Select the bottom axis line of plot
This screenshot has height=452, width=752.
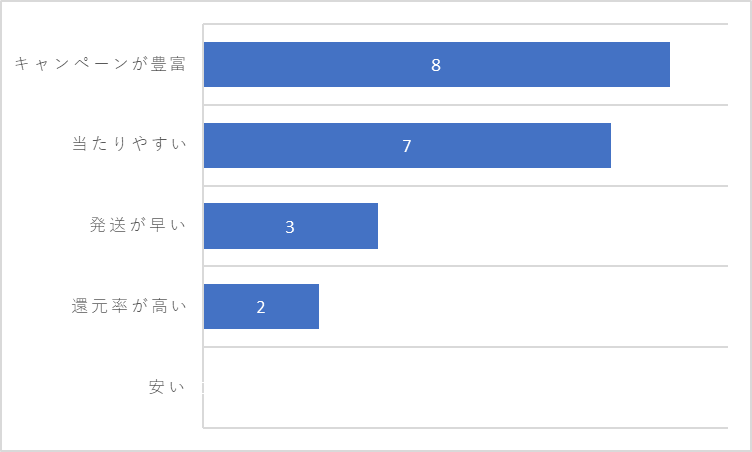pyautogui.click(x=465, y=428)
